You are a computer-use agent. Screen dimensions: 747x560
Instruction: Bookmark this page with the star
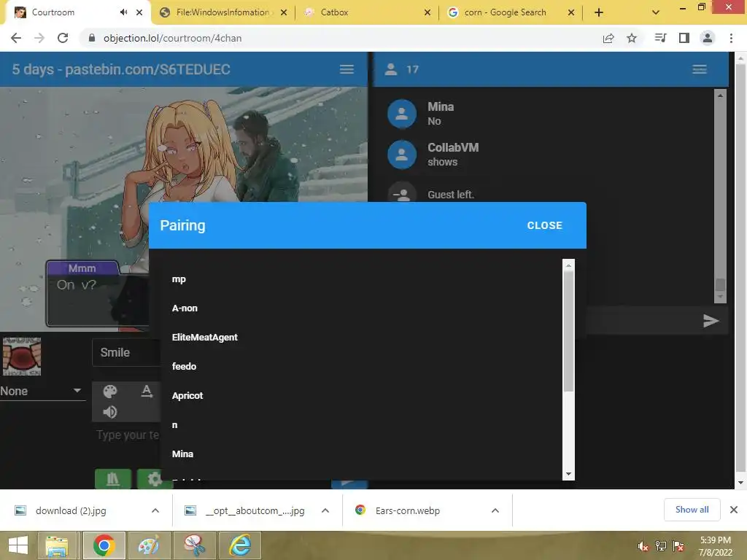632,38
